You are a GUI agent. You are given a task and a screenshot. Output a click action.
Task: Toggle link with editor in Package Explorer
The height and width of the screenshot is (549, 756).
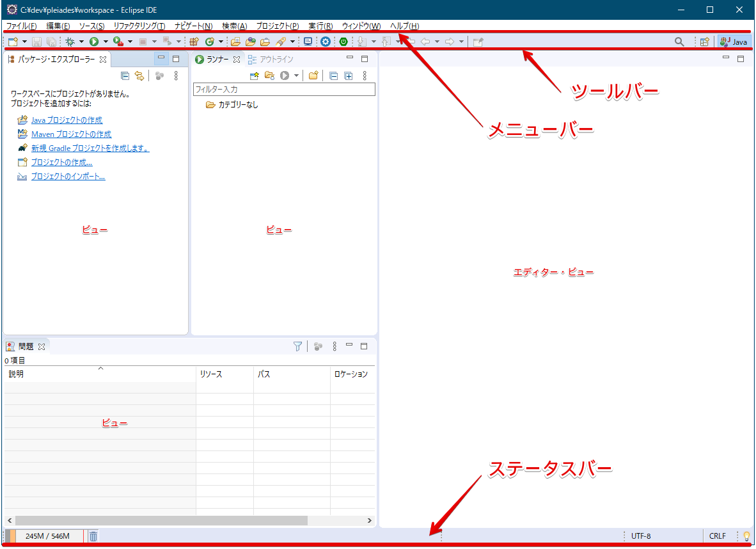pos(139,76)
